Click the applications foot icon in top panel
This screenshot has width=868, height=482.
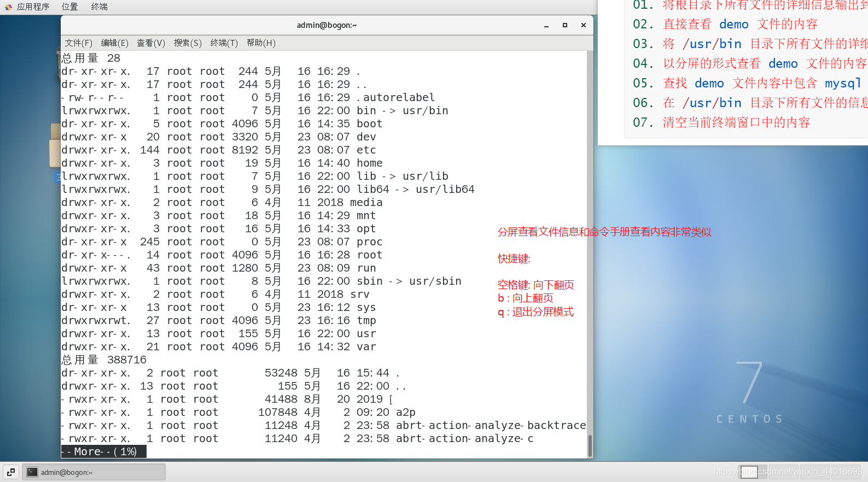tap(8, 7)
